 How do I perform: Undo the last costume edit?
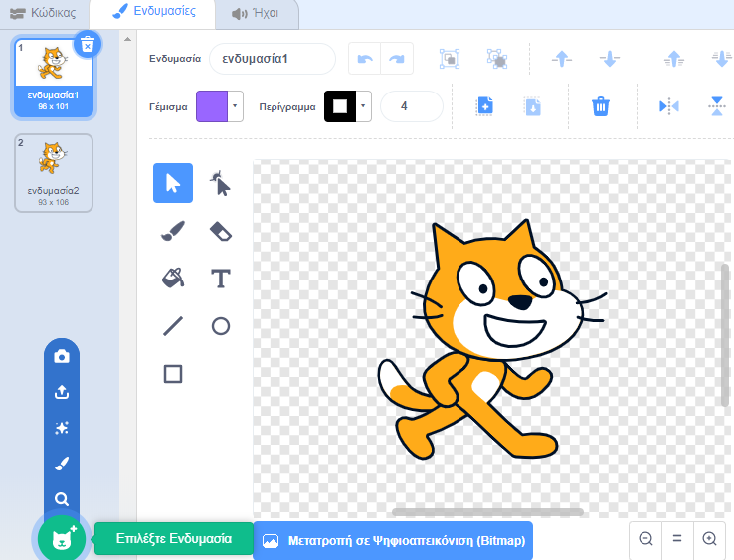(365, 59)
